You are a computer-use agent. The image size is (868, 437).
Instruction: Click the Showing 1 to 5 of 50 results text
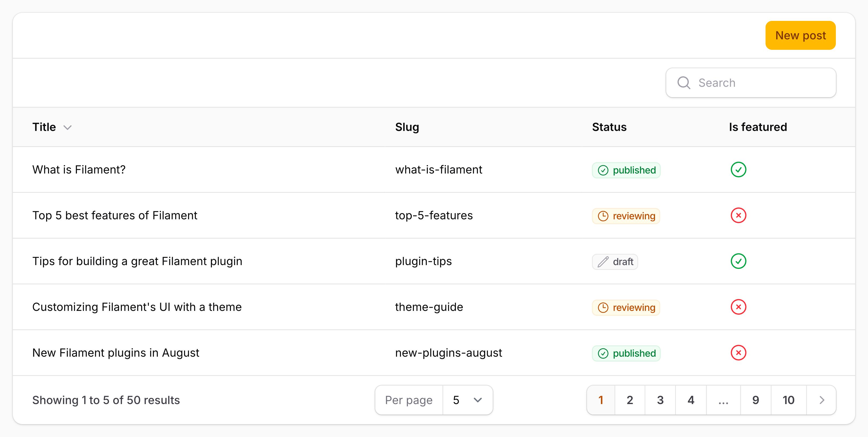106,400
